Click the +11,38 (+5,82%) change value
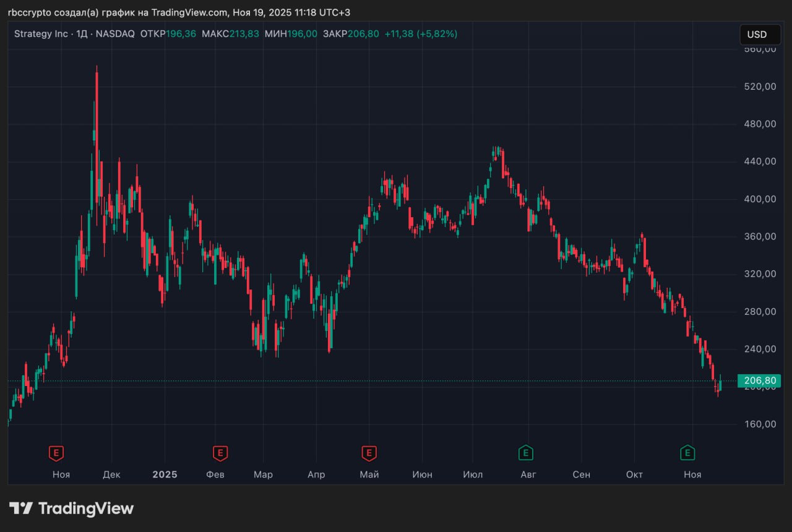 tap(421, 34)
